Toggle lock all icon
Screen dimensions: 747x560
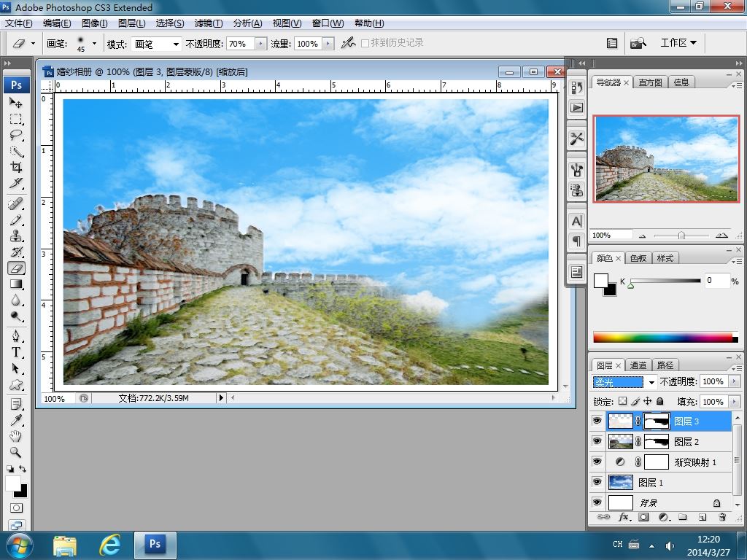tap(659, 402)
